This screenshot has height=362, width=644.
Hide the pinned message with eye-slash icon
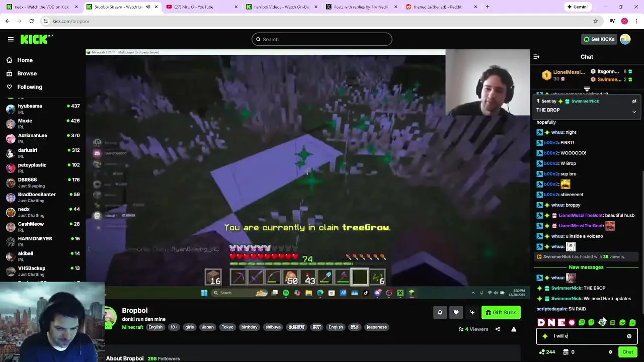[634, 101]
